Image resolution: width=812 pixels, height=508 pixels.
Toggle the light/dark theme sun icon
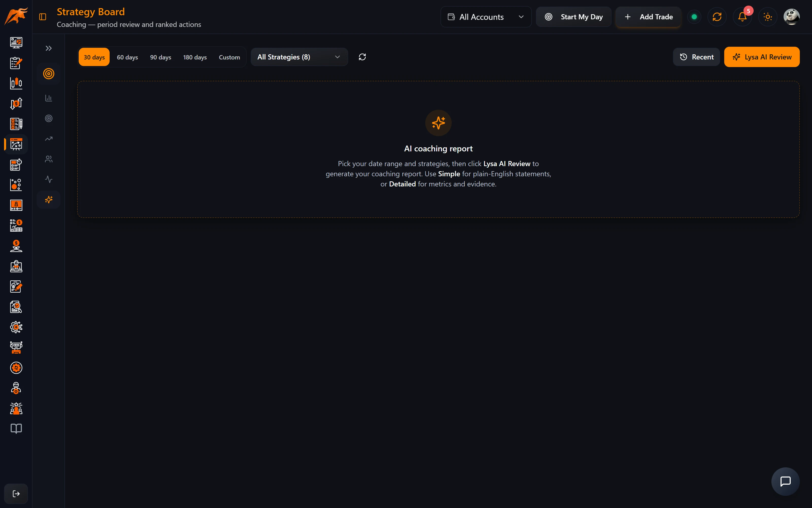(x=768, y=17)
